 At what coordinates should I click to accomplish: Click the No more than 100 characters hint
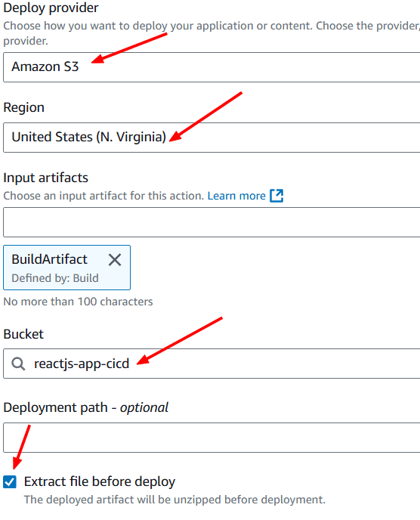(78, 302)
